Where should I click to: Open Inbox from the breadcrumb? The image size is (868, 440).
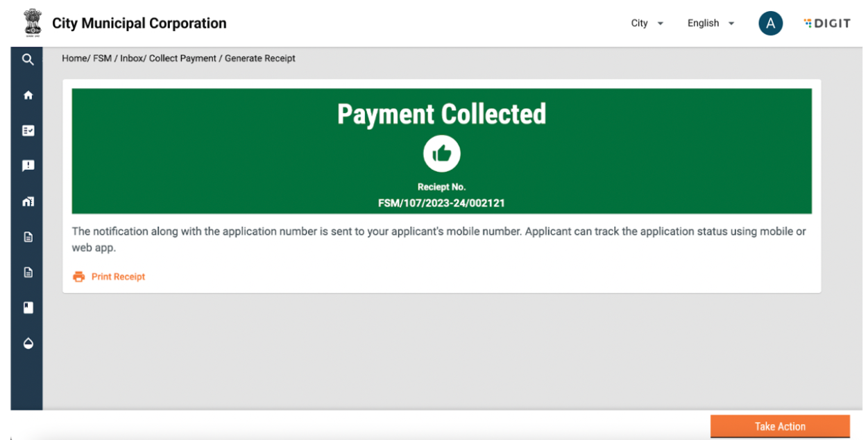click(131, 59)
